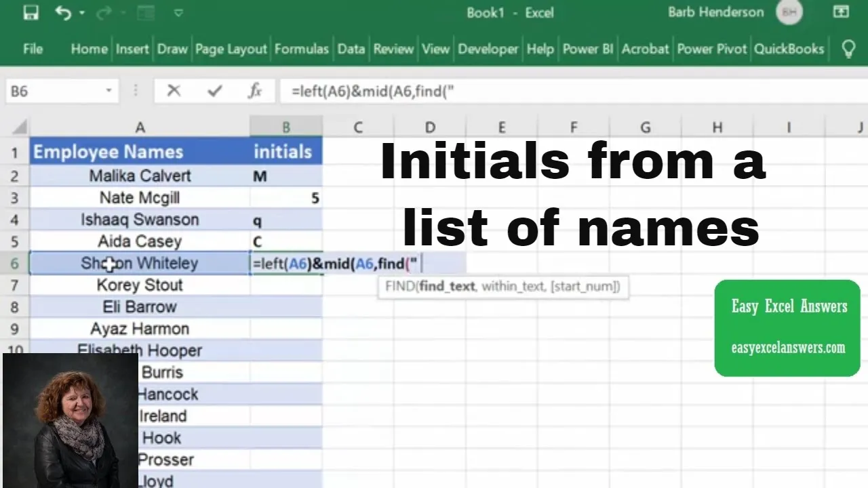Click the 'Aida Casey' cell
The image size is (868, 488).
point(140,241)
